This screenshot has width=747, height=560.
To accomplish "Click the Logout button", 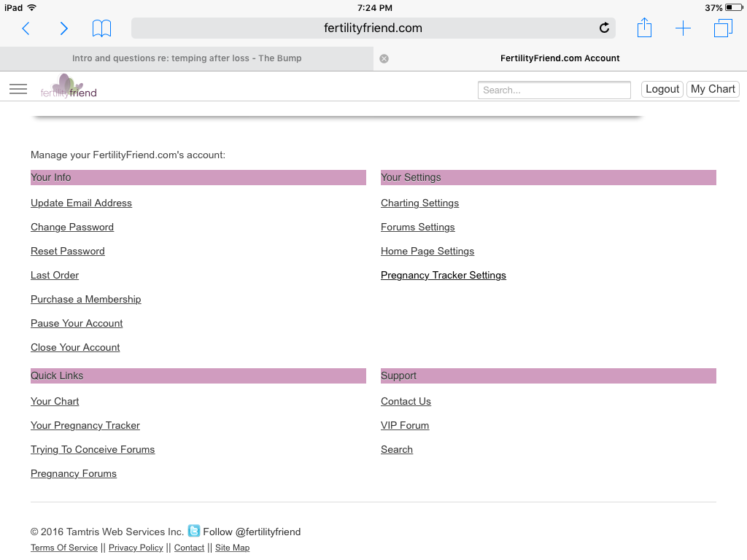I will click(x=662, y=89).
